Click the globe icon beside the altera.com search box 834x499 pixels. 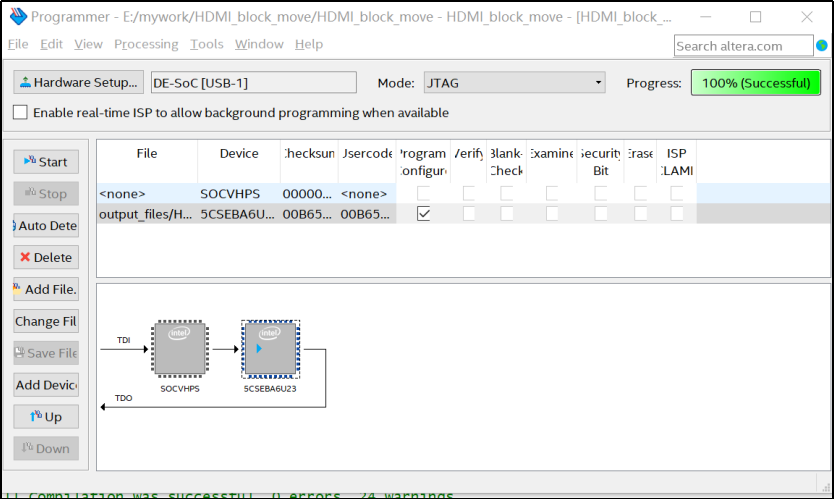[x=822, y=46]
